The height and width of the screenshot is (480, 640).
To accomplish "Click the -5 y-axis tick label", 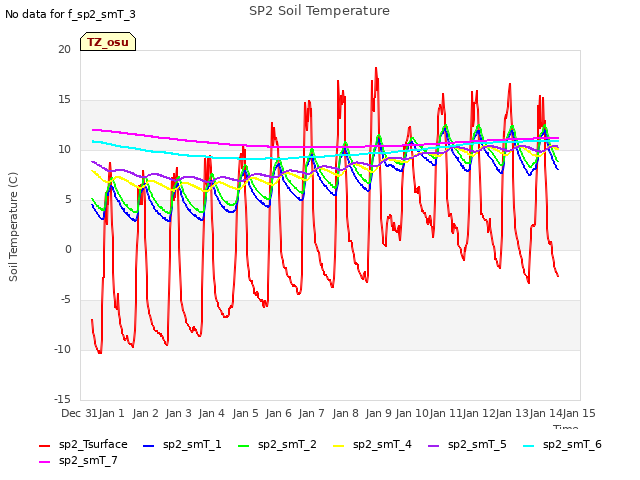I will [x=66, y=300].
